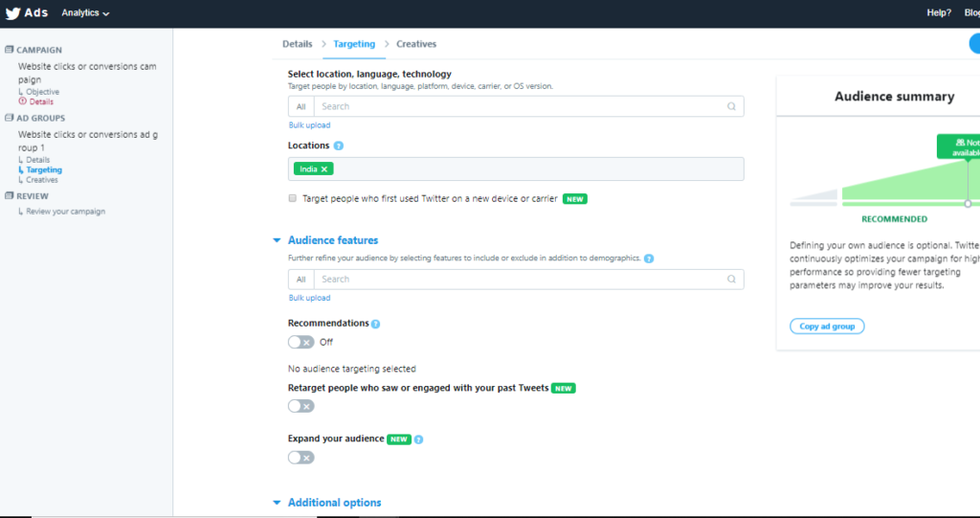Click Bulk upload link under Locations search
The height and width of the screenshot is (518, 980).
click(309, 125)
